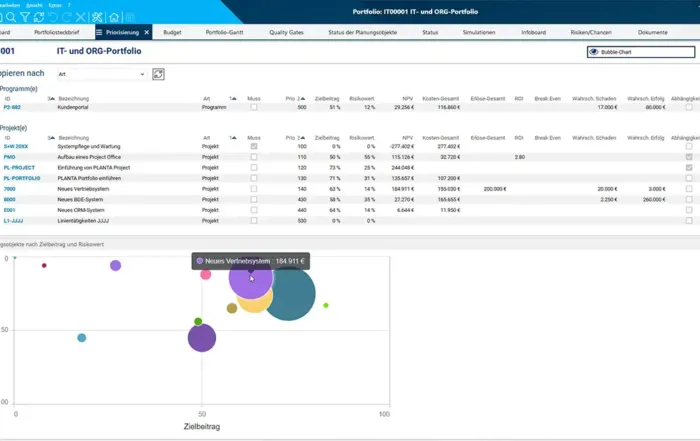Viewport: 700px width, 441px height.
Task: Click the eye icon next to Bubble-Chart
Action: (594, 52)
